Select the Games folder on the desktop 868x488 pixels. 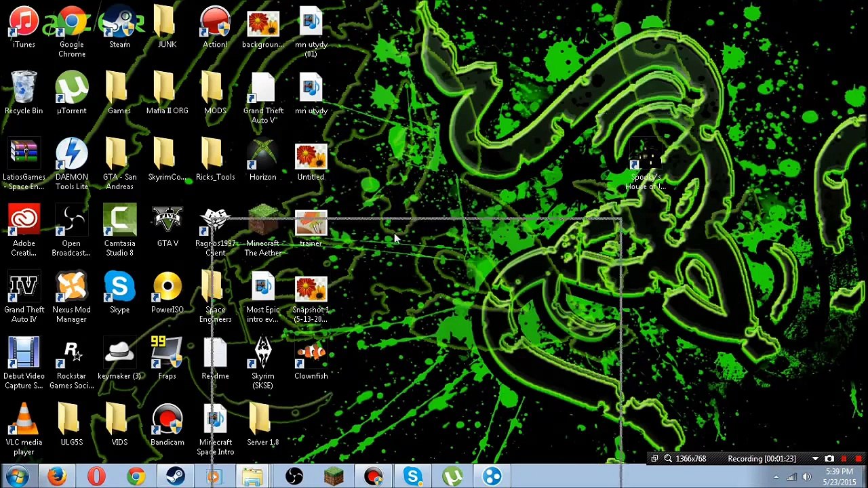[119, 94]
